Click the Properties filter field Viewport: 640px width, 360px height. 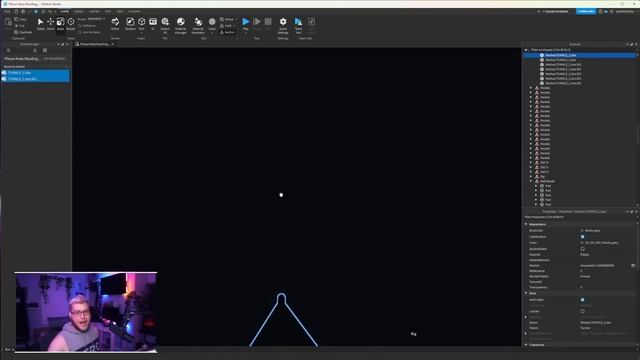click(579, 217)
